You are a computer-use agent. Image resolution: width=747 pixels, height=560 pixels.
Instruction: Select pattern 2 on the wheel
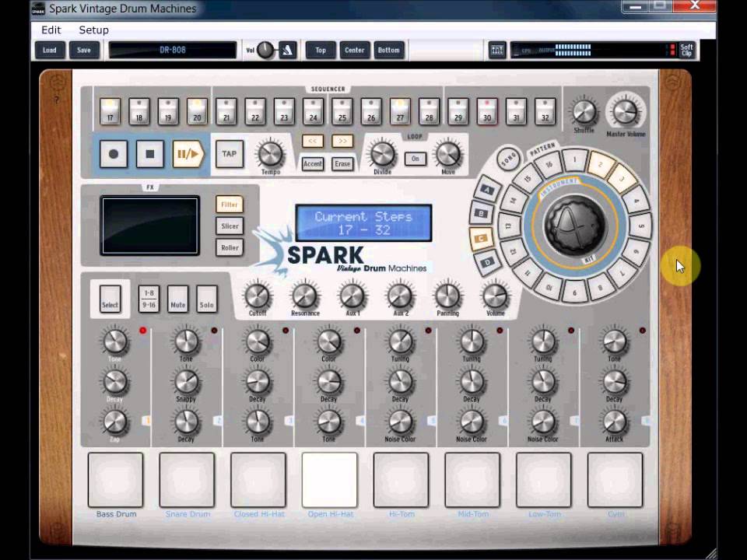600,165
